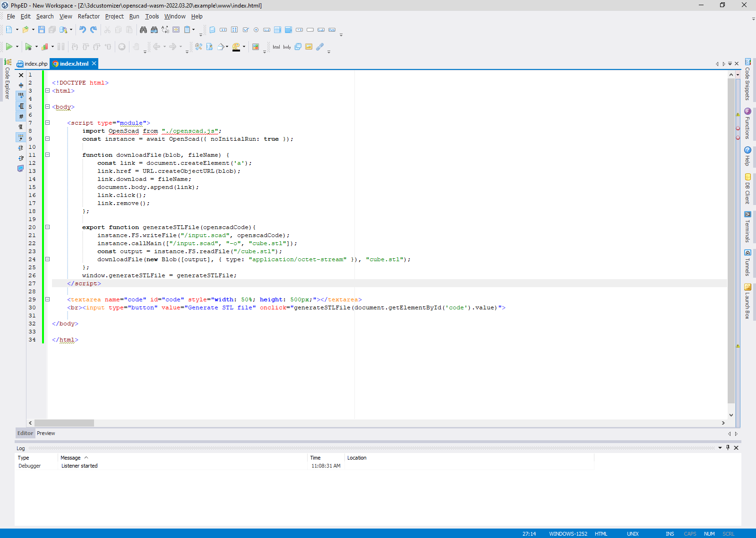Select the Editor tab at bottom

tap(25, 433)
